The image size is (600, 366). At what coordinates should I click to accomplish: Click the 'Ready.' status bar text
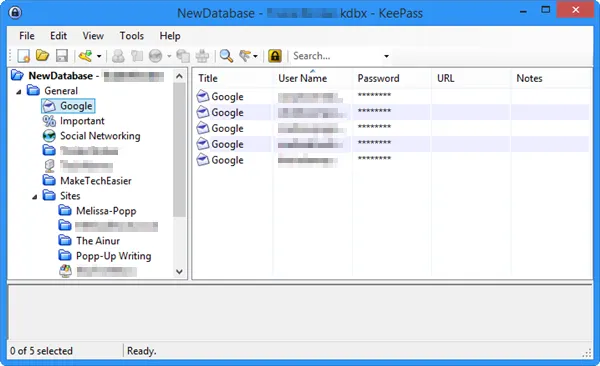tap(142, 351)
